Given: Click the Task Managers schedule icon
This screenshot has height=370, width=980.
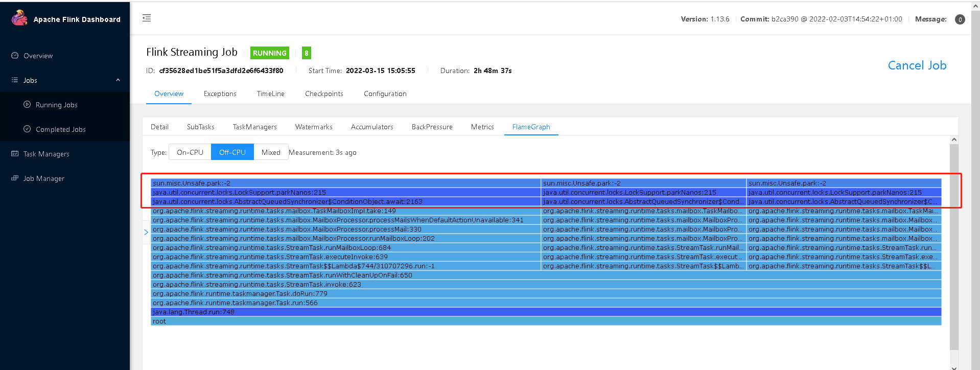Looking at the screenshot, I should click(x=15, y=154).
